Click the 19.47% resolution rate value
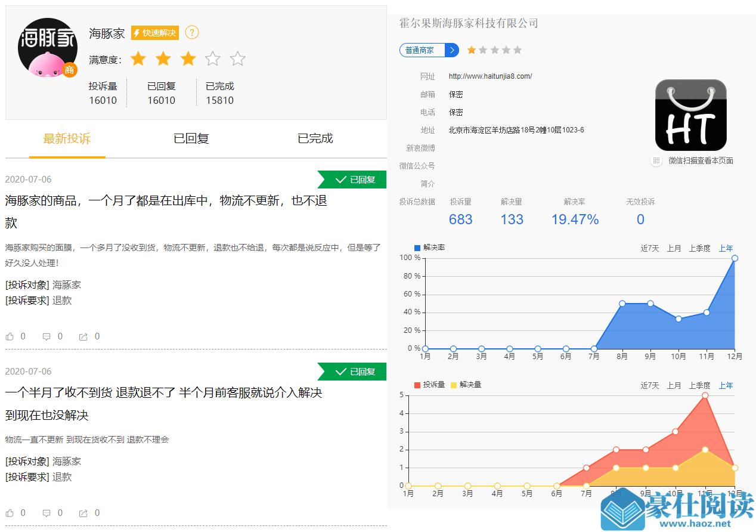Image resolution: width=756 pixels, height=532 pixels. click(575, 219)
